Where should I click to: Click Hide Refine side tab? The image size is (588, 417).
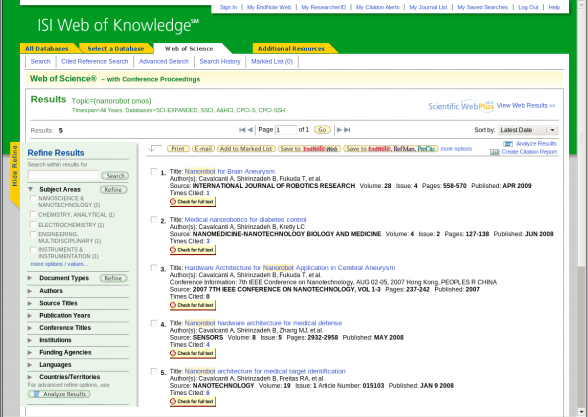tap(15, 175)
